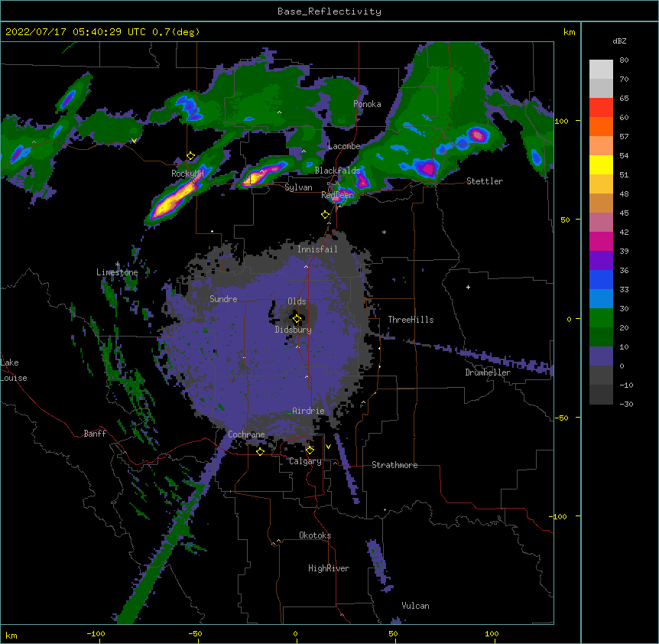
Task: Click the white caret marker north of Airdrie
Action: click(x=307, y=376)
